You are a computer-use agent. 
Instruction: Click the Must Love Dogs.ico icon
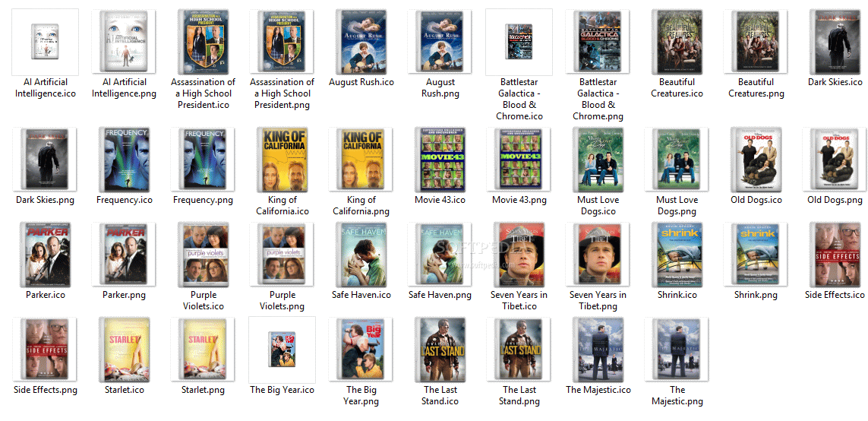point(598,160)
